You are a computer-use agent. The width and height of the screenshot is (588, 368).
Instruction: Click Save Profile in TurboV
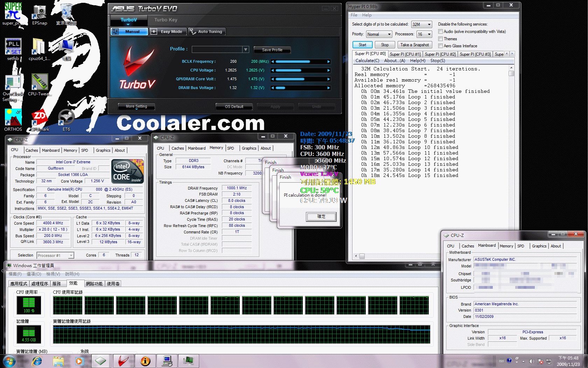click(x=272, y=50)
